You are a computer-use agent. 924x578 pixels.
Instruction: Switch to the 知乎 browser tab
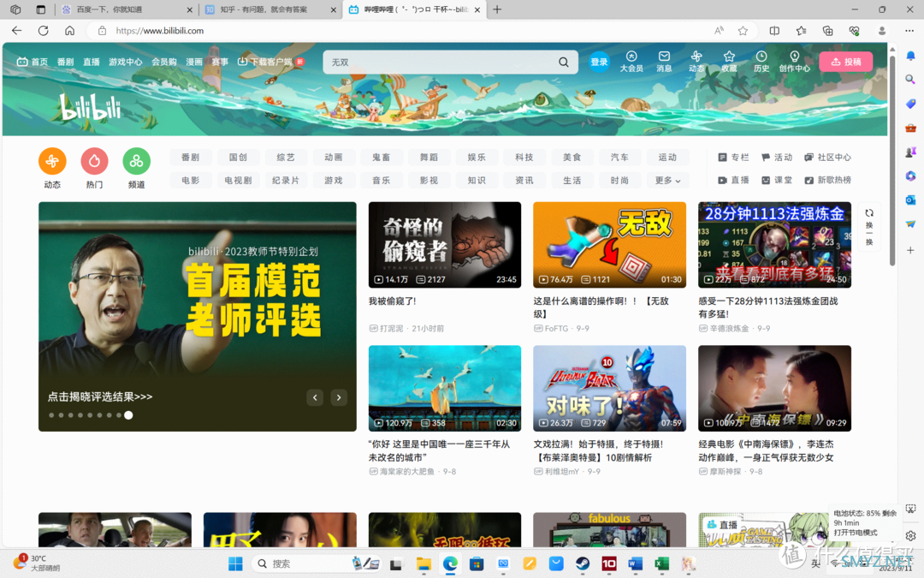pyautogui.click(x=269, y=9)
